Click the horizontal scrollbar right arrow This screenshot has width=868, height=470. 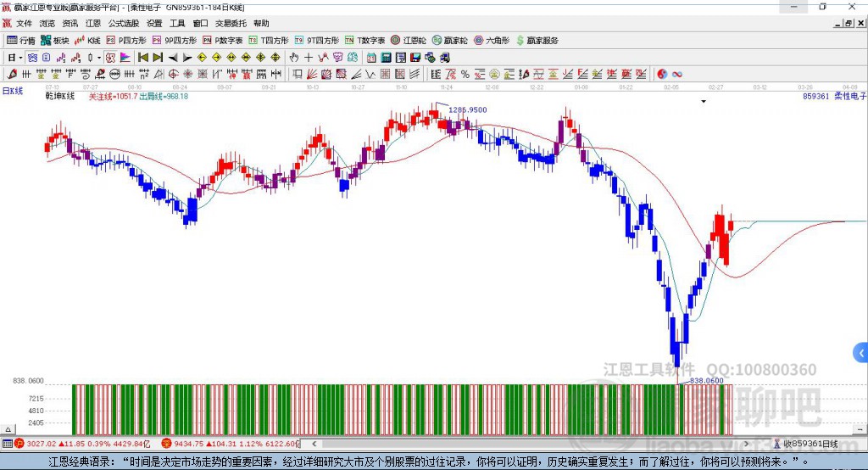click(746, 444)
